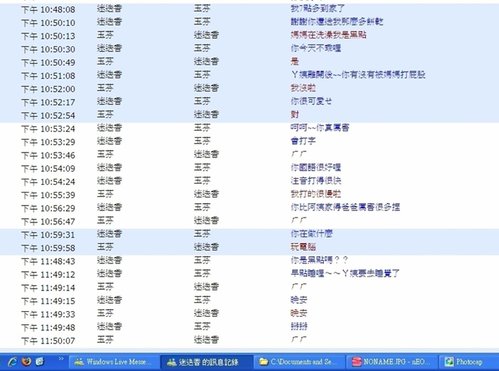Select the timestamp 下午 10:51:08
499x371 pixels.
pyautogui.click(x=48, y=76)
